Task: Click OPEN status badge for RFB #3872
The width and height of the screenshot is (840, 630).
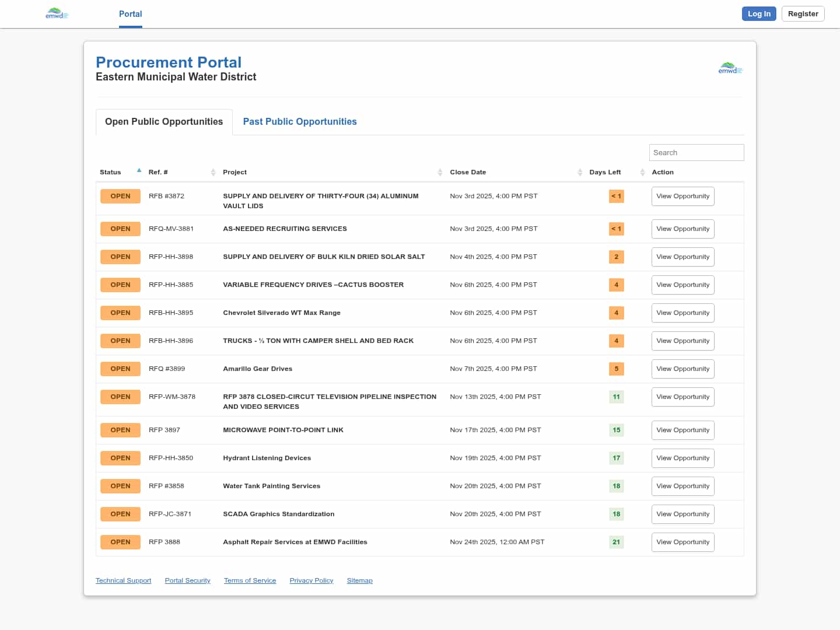Action: point(120,196)
